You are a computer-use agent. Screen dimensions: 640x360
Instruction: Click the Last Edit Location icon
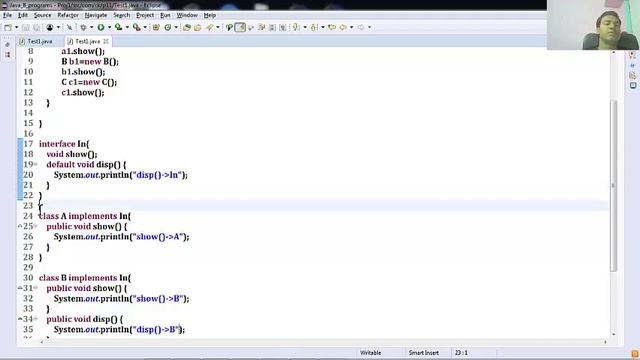pyautogui.click(x=332, y=27)
